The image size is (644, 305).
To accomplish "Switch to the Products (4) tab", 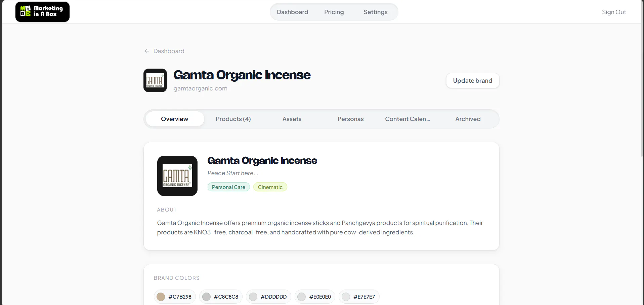I will [233, 119].
